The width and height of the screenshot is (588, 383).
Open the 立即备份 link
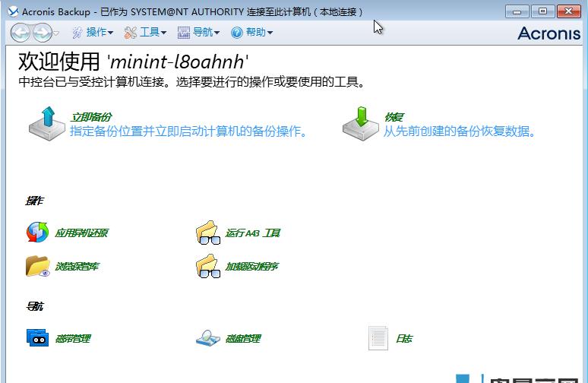pos(91,117)
